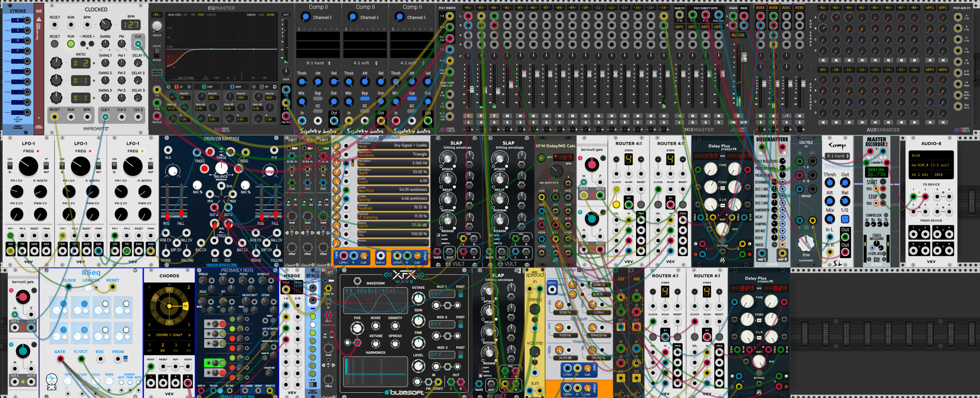Flip leftmost LFO-1 0°/180° phase switch

[47, 165]
